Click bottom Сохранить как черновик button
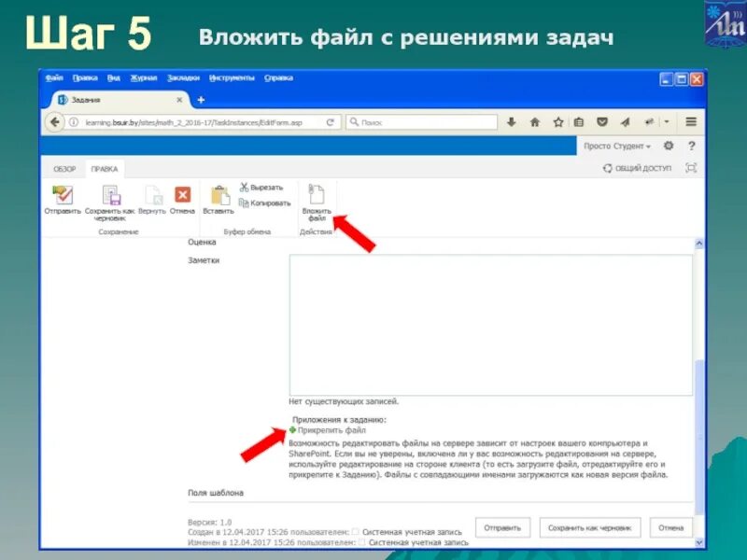This screenshot has height=560, width=747. pos(590,527)
